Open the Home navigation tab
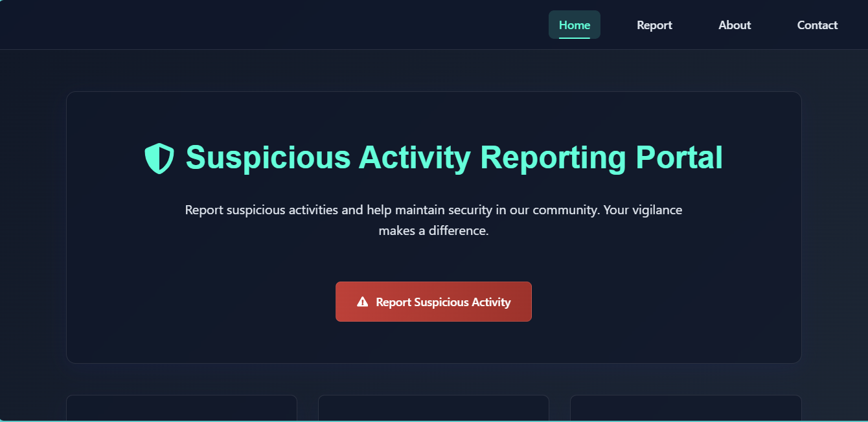Screen dimensions: 868x422 575,25
